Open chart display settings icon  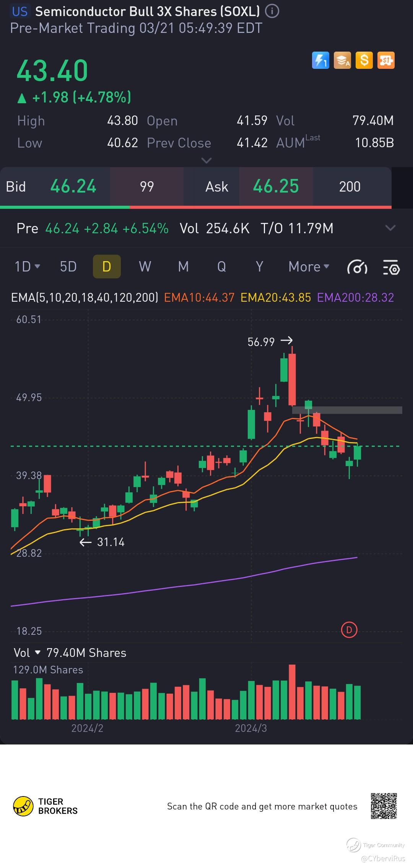click(391, 267)
